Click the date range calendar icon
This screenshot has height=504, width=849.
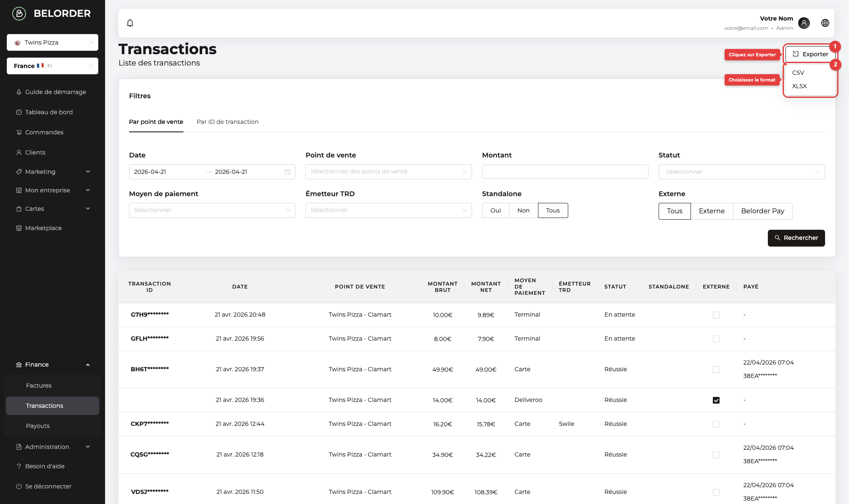click(287, 172)
